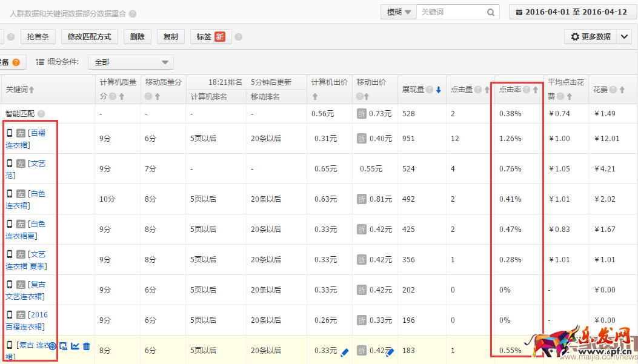Click the help icon beside 智能匹配
The height and width of the screenshot is (364, 638).
[41, 114]
